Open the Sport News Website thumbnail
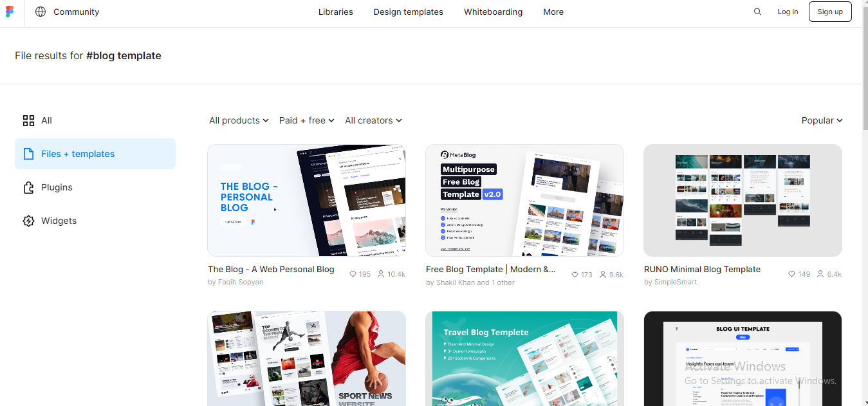 coord(306,358)
